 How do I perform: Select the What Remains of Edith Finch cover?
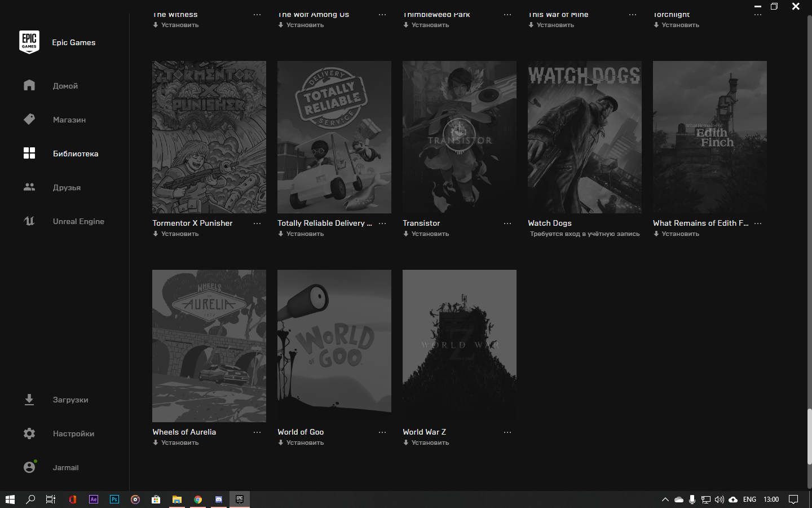(709, 137)
